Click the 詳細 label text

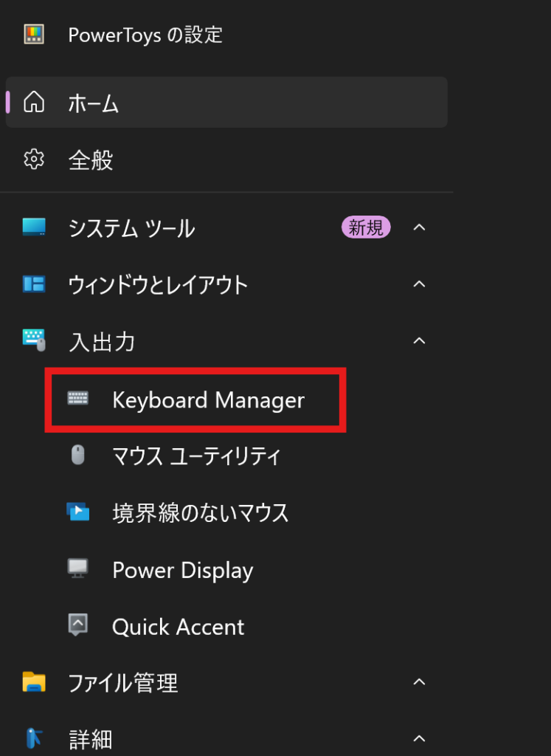91,739
